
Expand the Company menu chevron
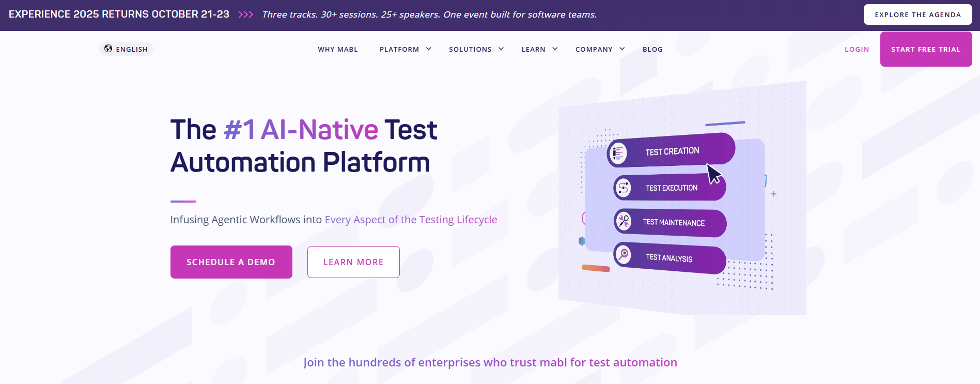pos(622,49)
